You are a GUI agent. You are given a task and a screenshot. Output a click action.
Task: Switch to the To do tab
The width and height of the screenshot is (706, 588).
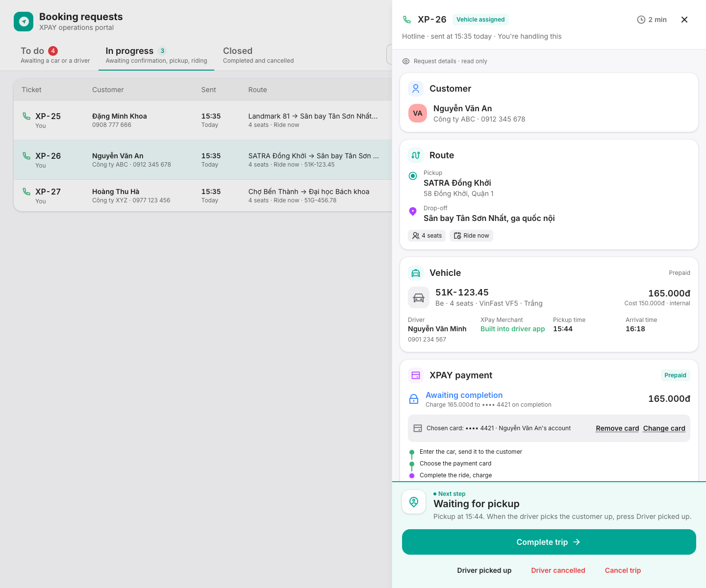click(x=55, y=55)
